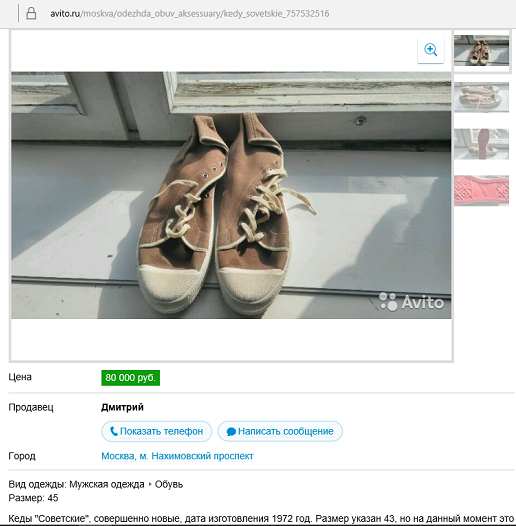Click Обувь category text
The height and width of the screenshot is (526, 516).
pyautogui.click(x=169, y=484)
